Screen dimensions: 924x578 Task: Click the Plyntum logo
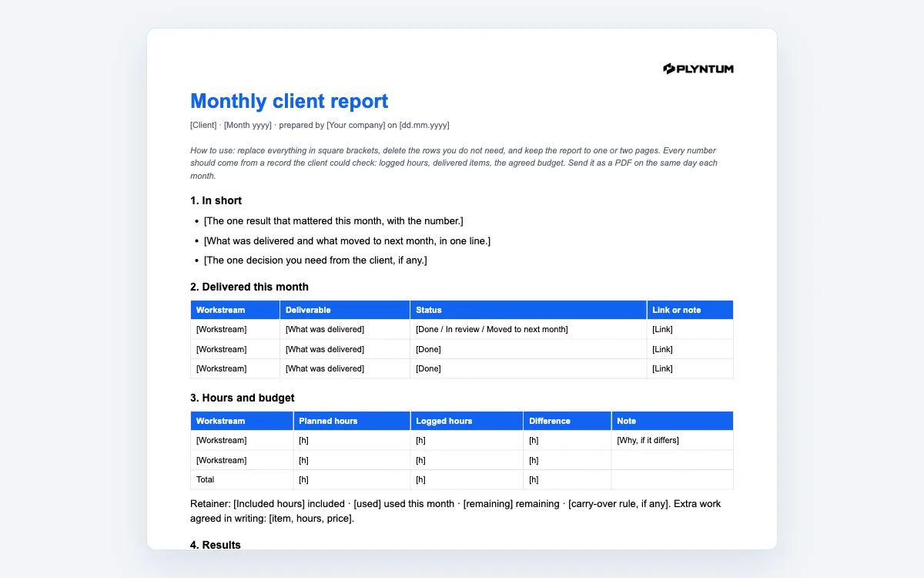pos(698,69)
